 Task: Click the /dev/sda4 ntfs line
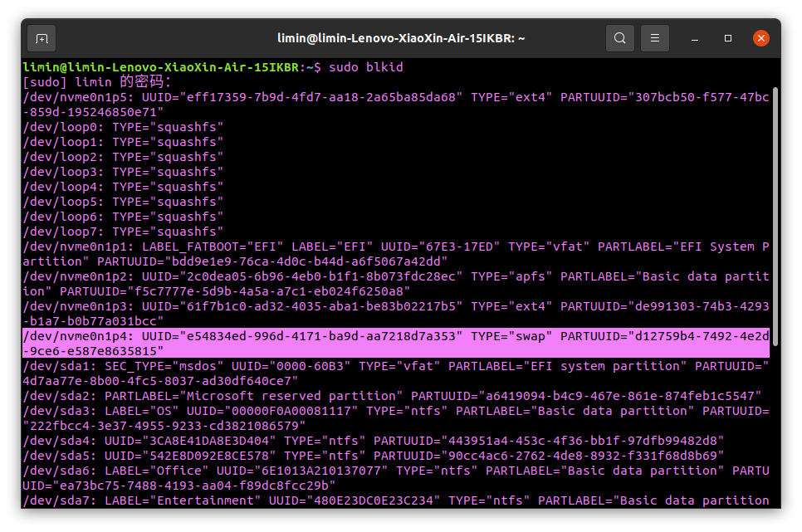(x=374, y=441)
